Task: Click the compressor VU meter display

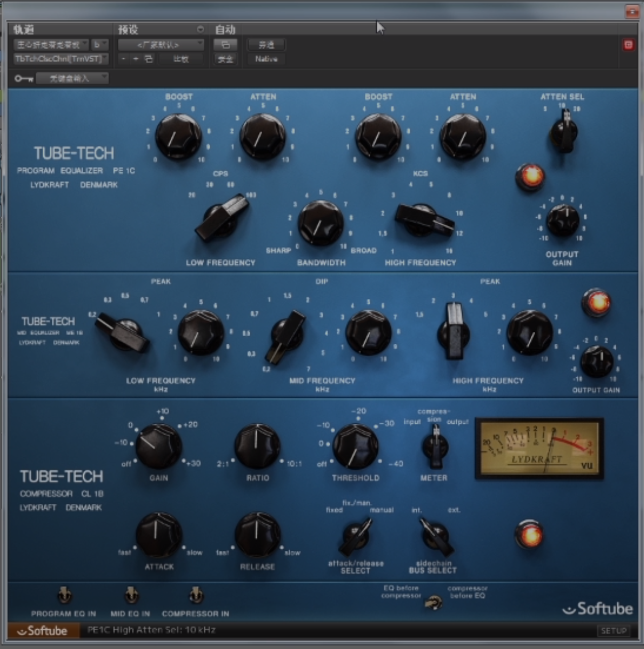Action: 539,448
